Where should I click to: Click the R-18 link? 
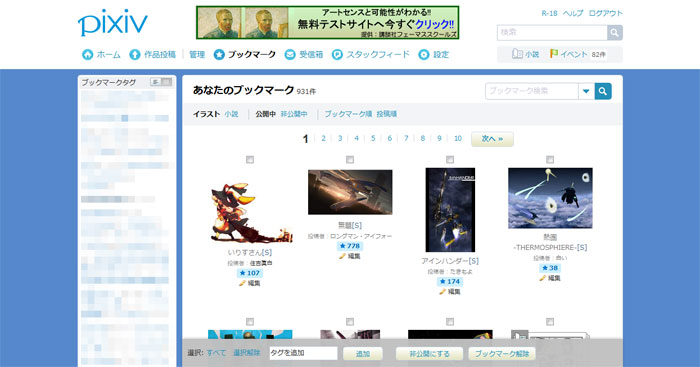click(x=549, y=13)
